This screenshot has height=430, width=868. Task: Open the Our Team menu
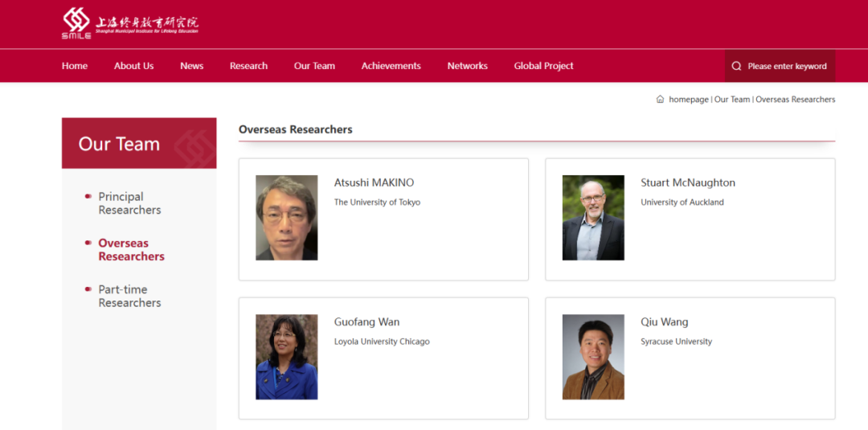(314, 66)
